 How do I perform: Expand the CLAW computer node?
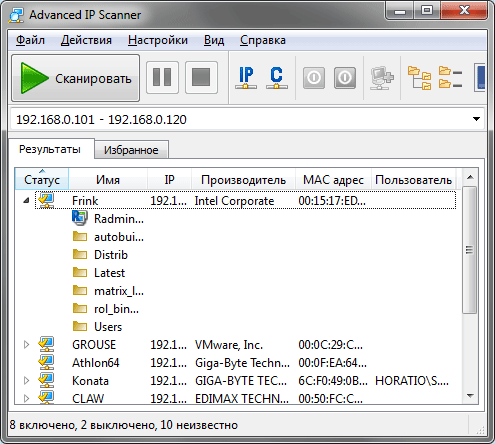click(x=26, y=398)
